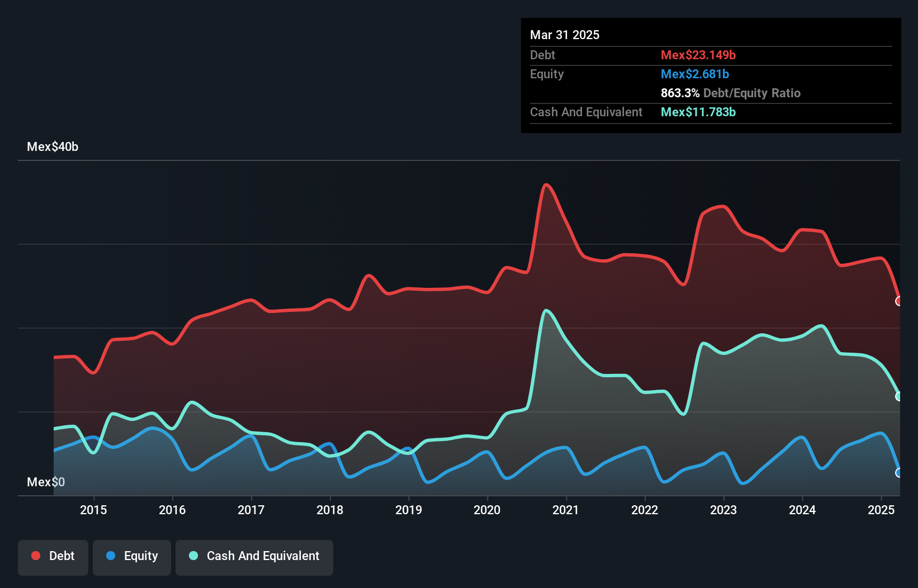Click the Mex$0 y-axis label
This screenshot has width=918, height=588.
click(x=46, y=482)
